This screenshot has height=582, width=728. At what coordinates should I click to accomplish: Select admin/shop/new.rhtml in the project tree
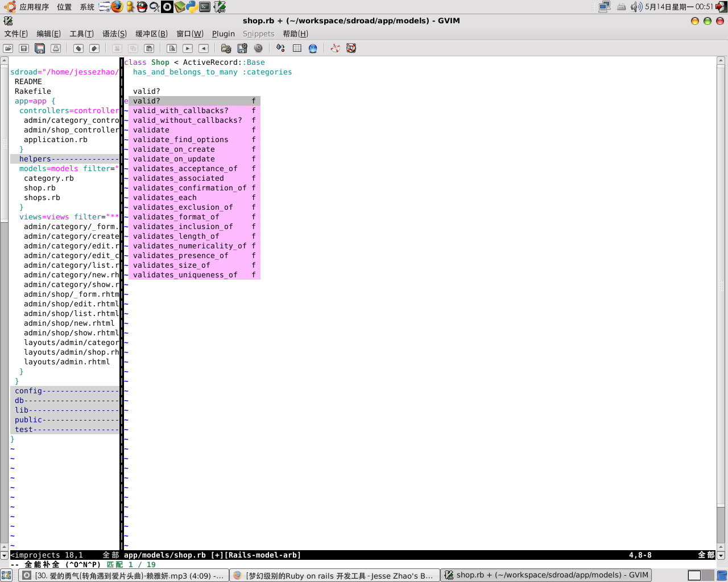(69, 323)
